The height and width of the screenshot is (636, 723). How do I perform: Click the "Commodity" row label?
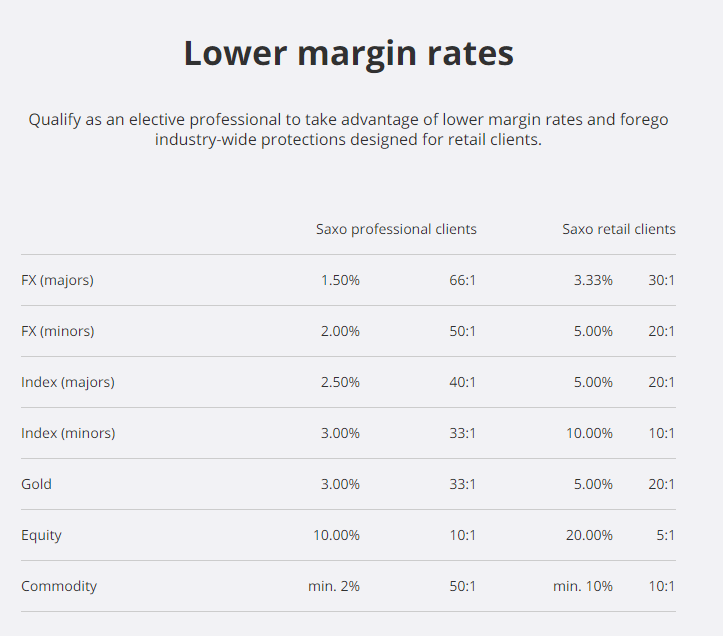tap(59, 586)
